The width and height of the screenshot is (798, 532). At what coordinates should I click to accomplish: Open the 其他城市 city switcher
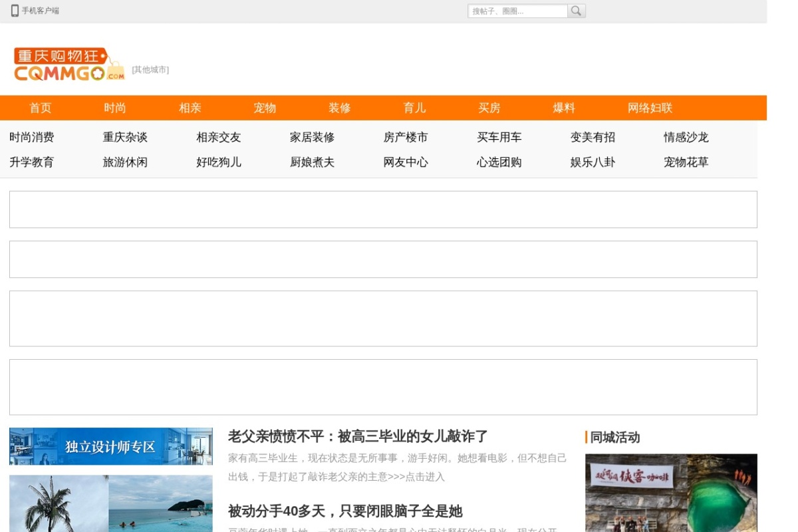point(150,70)
